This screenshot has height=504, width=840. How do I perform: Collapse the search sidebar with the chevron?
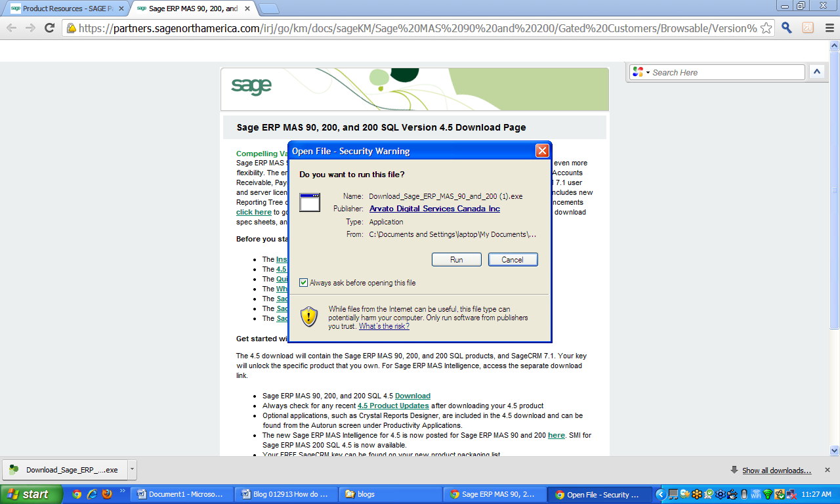coord(817,72)
